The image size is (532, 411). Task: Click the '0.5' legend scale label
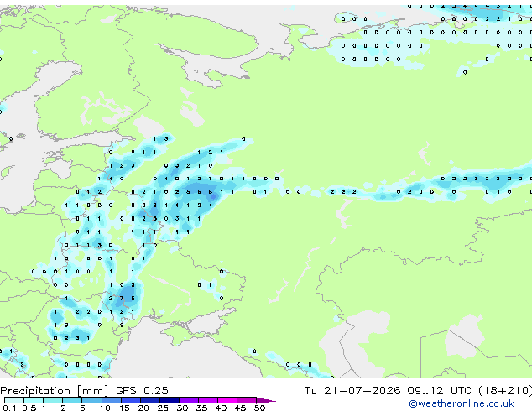coord(29,408)
